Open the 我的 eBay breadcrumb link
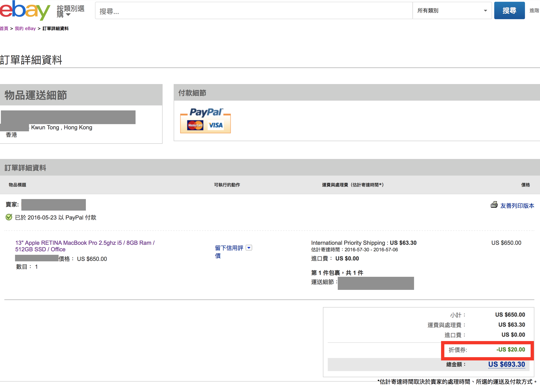Image resolution: width=540 pixels, height=392 pixels. 25,29
